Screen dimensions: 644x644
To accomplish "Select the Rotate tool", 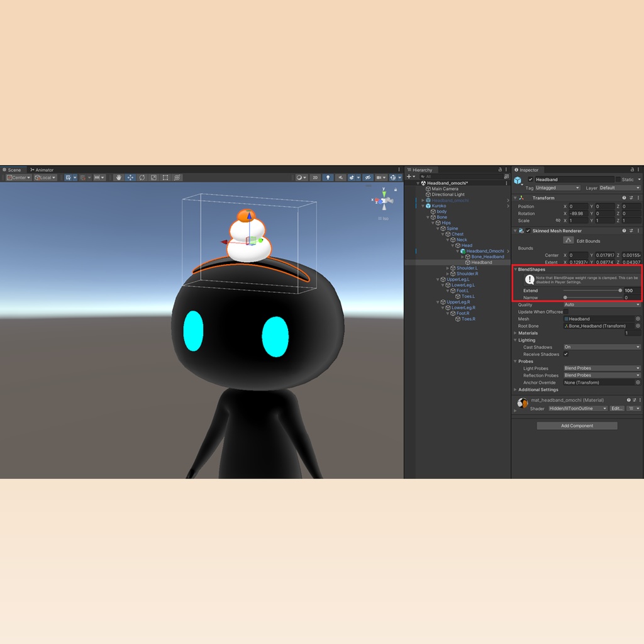I will 142,177.
